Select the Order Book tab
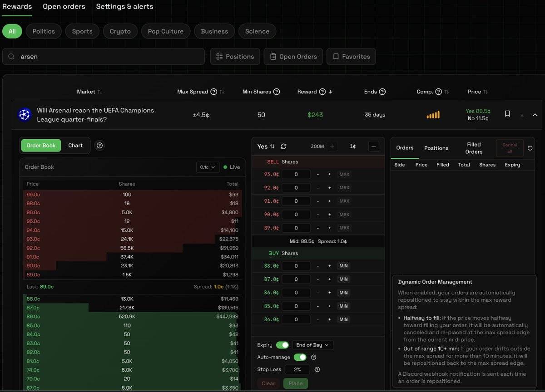The image size is (545, 392). click(x=41, y=146)
